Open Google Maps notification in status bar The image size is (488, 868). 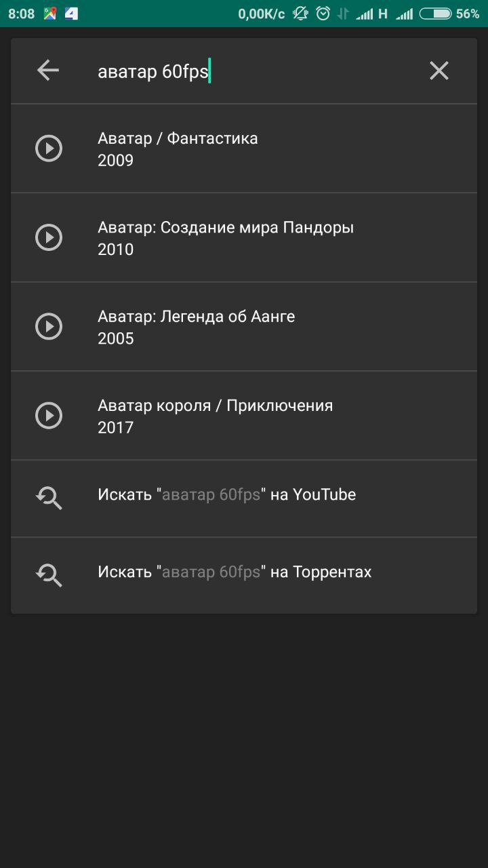tap(50, 14)
